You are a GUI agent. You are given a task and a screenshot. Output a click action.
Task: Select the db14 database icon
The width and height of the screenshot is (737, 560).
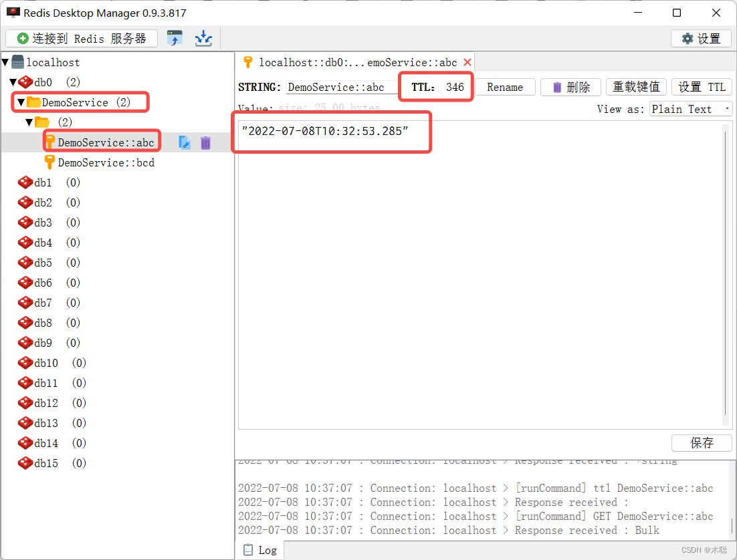[25, 443]
